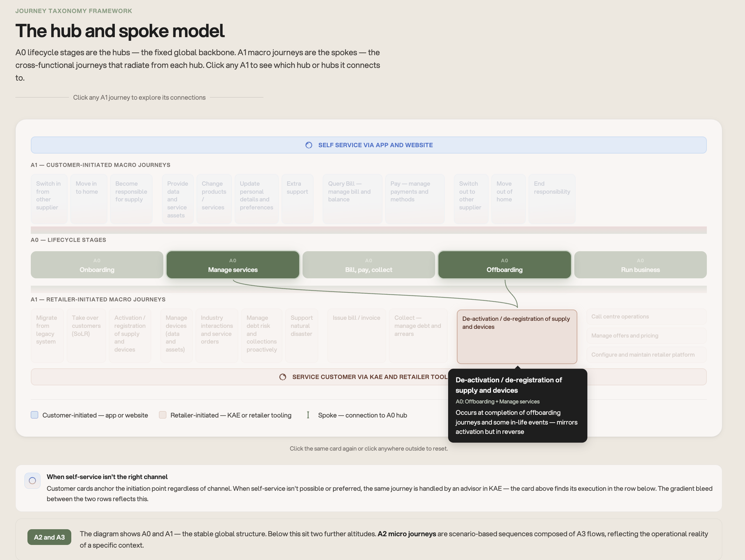Viewport: 745px width, 560px height.
Task: Select Call centre operations card
Action: pos(646,317)
